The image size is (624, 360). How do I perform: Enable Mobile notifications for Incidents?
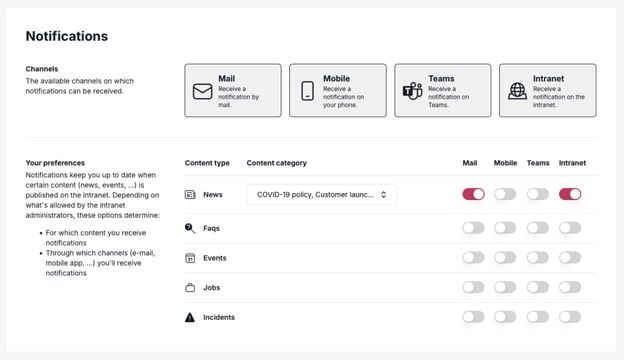tap(505, 317)
